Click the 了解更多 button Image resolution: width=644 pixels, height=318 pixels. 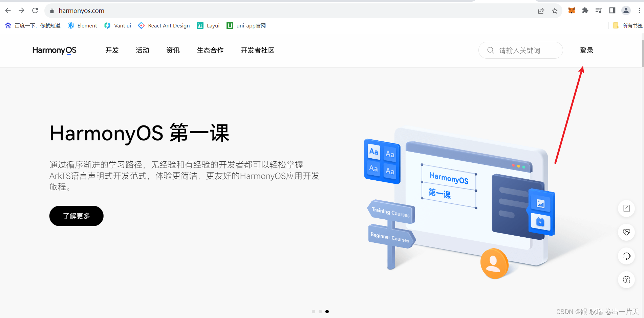click(x=77, y=216)
